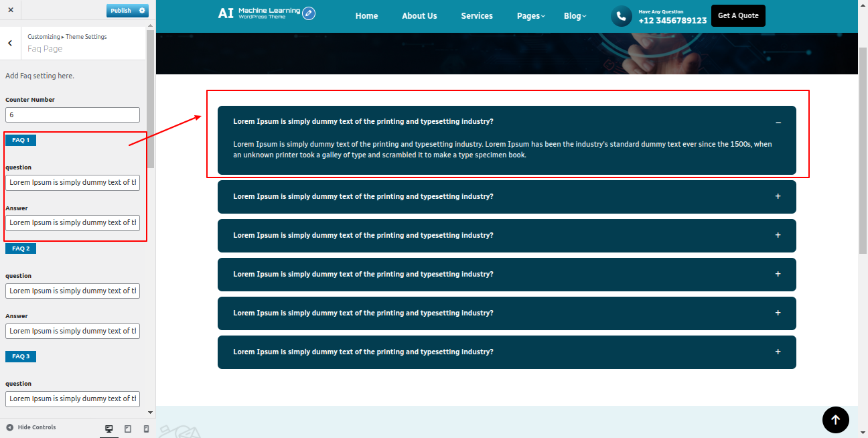
Task: Expand the fourth FAQ plus icon
Action: [x=778, y=275]
